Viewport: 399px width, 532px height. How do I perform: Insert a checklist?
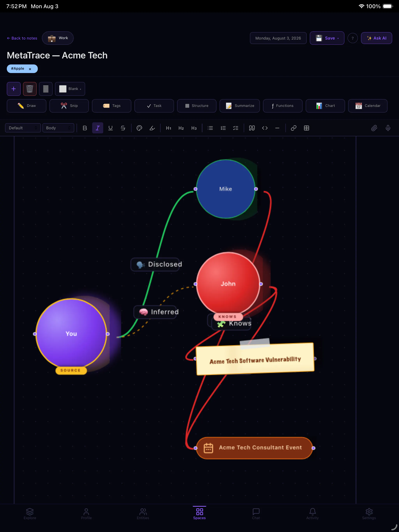pyautogui.click(x=236, y=128)
